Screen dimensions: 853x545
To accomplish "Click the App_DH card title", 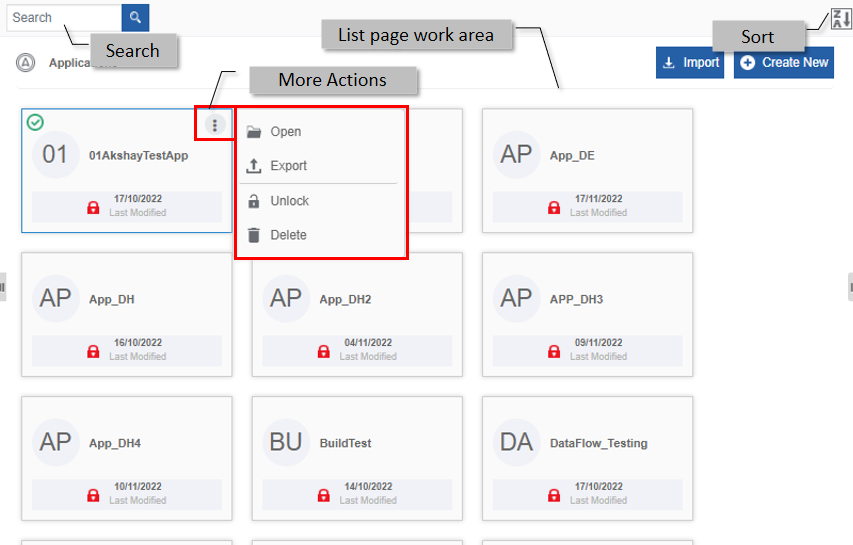I will pos(112,299).
